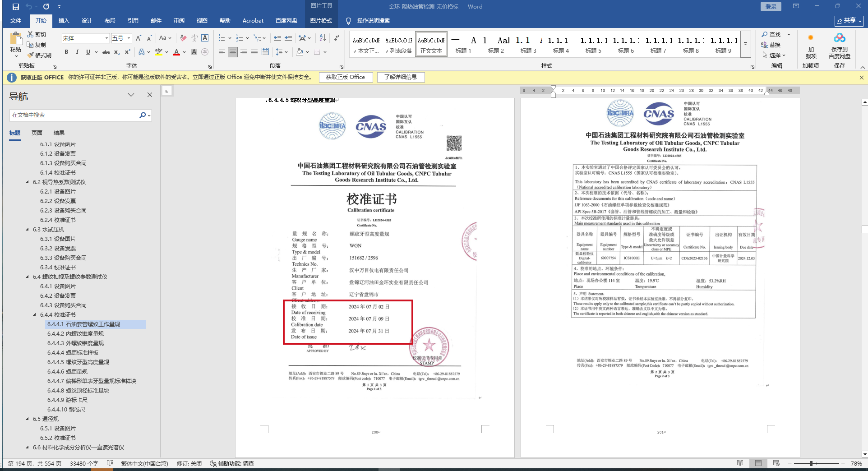The height and width of the screenshot is (471, 868).
Task: Click the search magnifier in navigation pane
Action: [143, 115]
